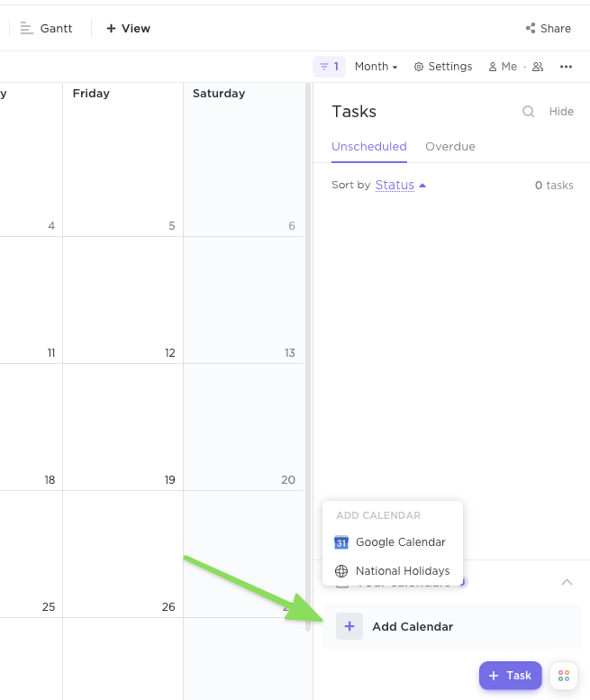Switch to the Overdue tab
The image size is (590, 700).
(x=450, y=147)
